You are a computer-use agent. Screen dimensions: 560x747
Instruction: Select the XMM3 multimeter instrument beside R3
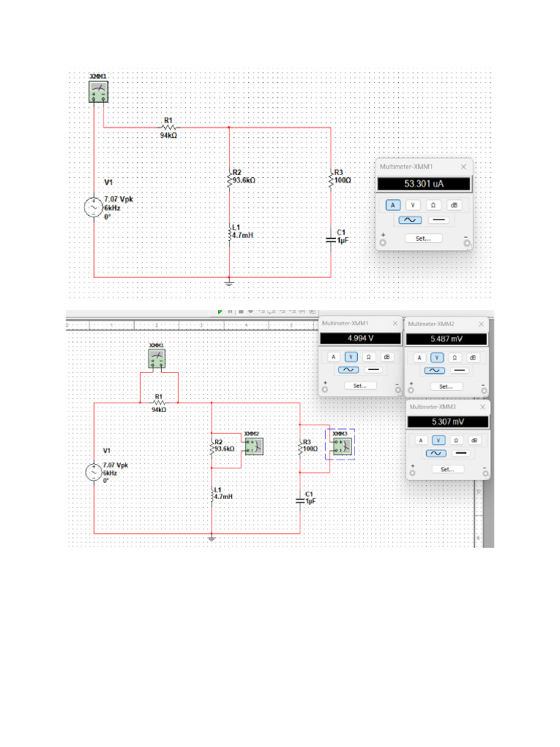[342, 446]
